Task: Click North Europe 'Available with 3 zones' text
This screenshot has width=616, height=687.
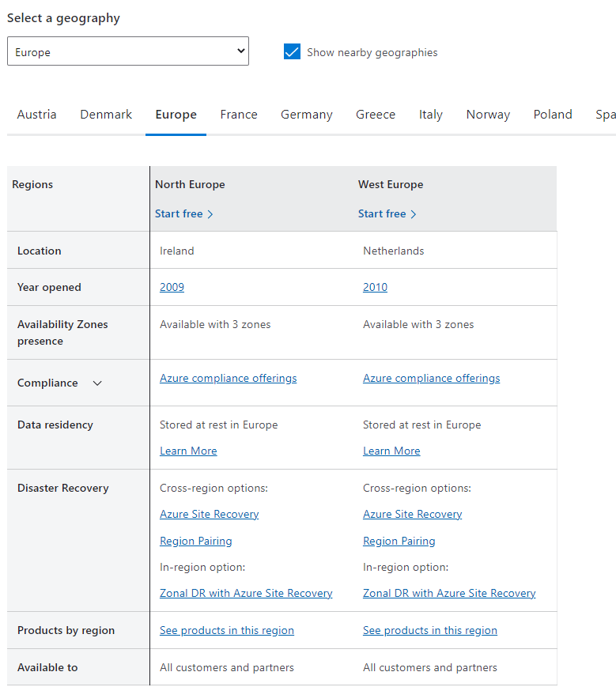Action: pyautogui.click(x=215, y=324)
